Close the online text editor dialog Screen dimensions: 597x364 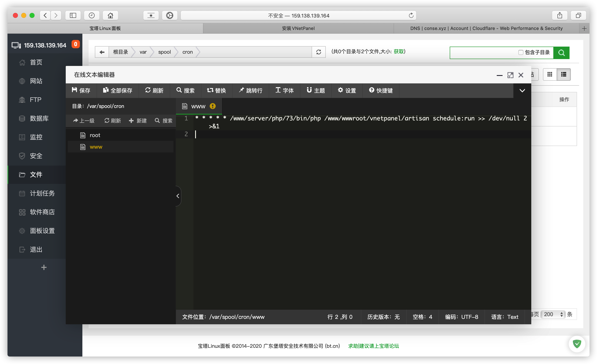[x=521, y=75]
